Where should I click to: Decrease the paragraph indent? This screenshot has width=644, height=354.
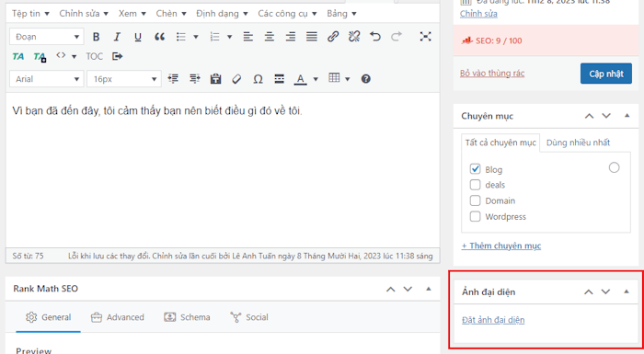[173, 79]
